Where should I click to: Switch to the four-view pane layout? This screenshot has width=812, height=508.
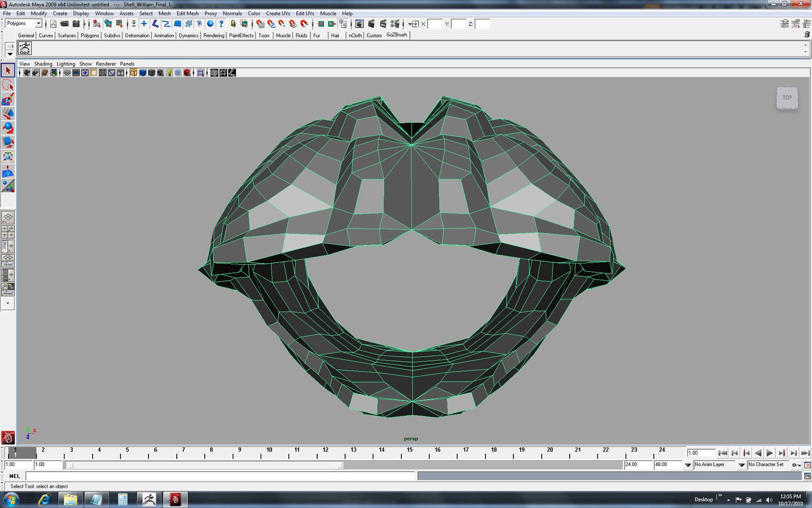pyautogui.click(x=8, y=232)
